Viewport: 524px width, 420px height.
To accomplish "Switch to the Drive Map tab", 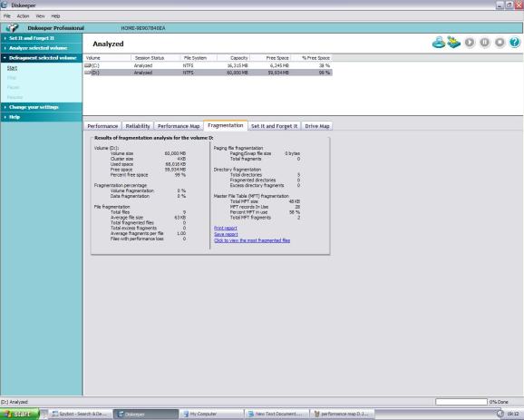I will click(317, 126).
